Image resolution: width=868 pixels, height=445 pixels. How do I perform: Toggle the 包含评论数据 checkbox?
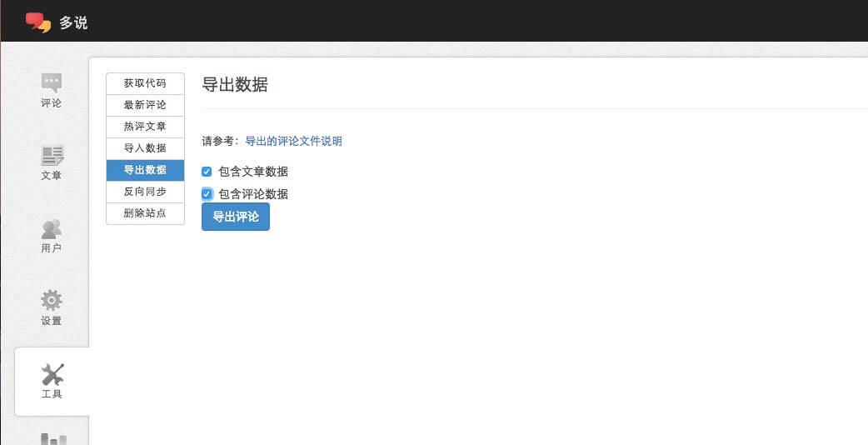[207, 193]
